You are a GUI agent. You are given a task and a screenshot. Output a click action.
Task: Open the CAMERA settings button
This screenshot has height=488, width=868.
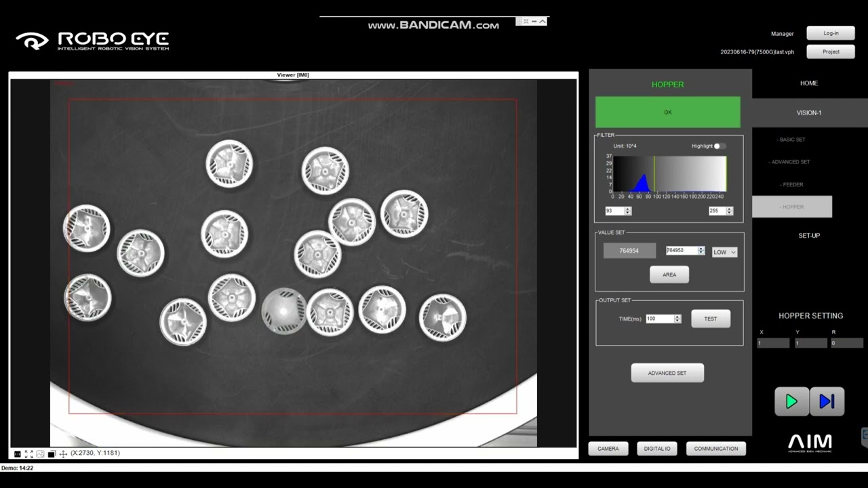coord(608,449)
